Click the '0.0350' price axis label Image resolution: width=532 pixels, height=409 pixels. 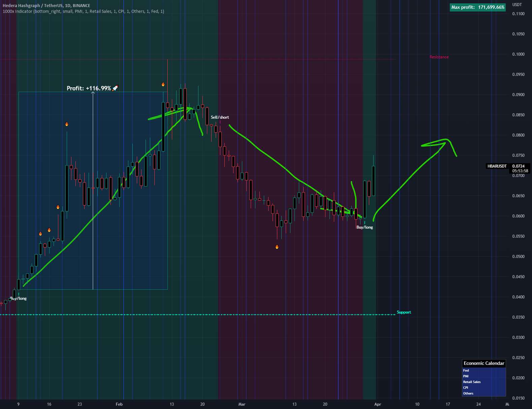pyautogui.click(x=518, y=317)
